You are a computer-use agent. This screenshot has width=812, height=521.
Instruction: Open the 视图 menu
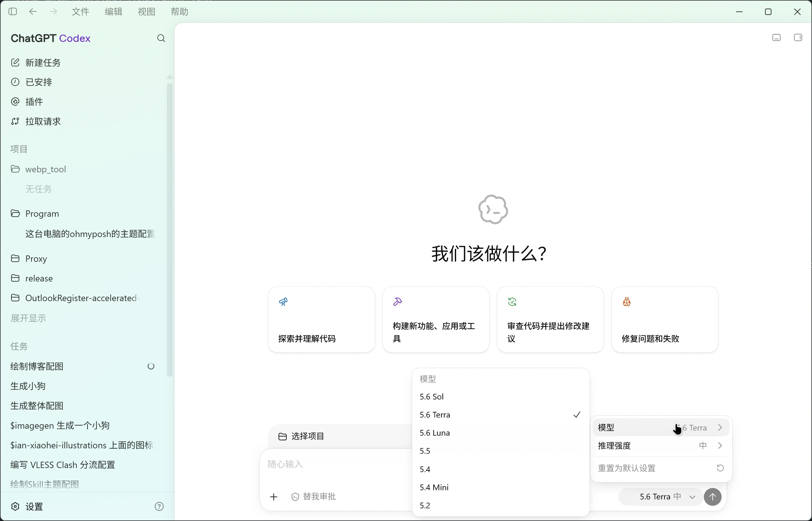pos(147,11)
